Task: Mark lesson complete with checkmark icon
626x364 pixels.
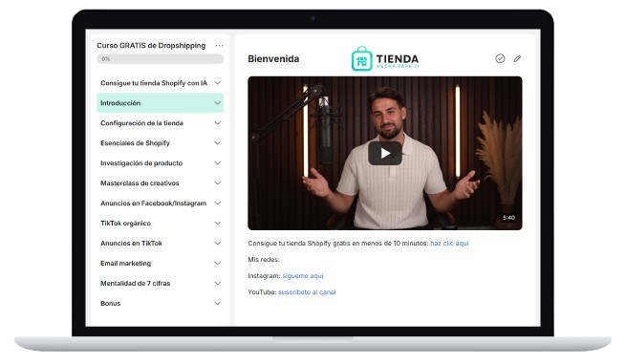Action: click(x=500, y=58)
